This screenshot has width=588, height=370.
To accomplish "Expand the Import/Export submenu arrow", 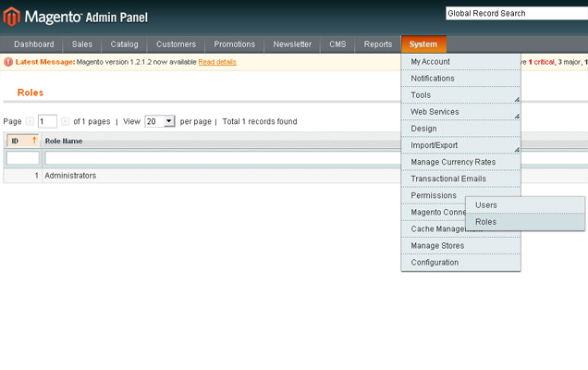I will [x=517, y=150].
